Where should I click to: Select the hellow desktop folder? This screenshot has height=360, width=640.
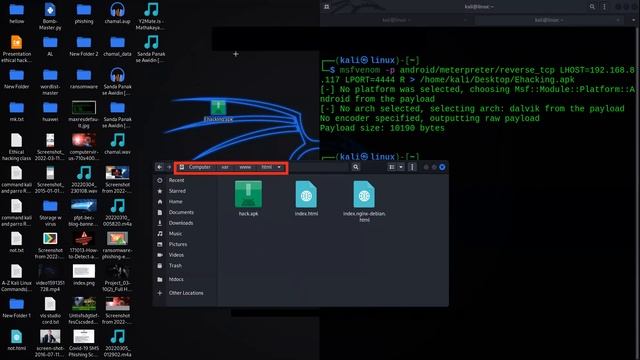[x=16, y=13]
